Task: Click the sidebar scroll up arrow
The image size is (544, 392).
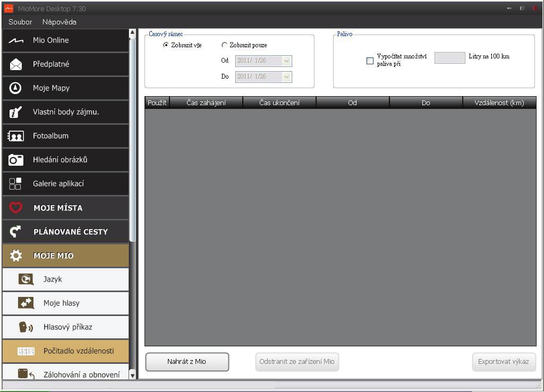Action: pyautogui.click(x=132, y=33)
